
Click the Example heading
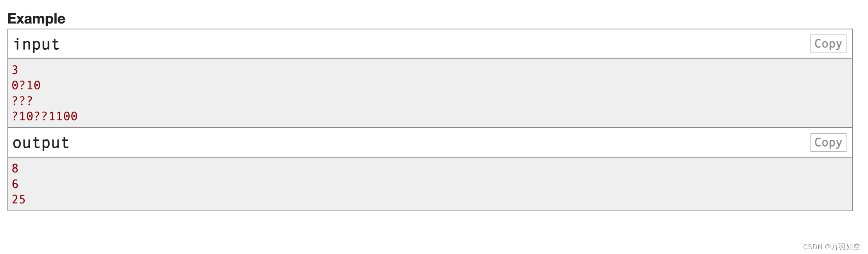(36, 18)
